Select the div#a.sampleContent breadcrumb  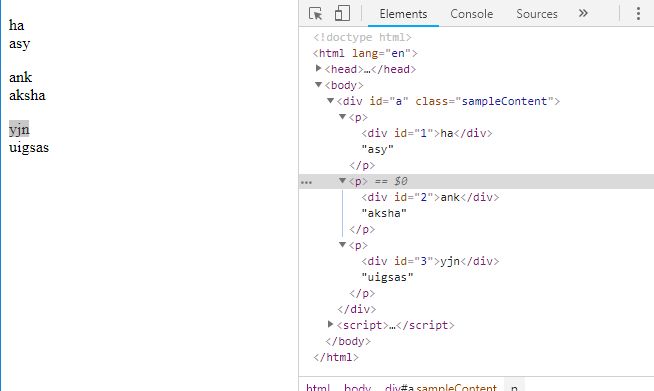pyautogui.click(x=441, y=387)
